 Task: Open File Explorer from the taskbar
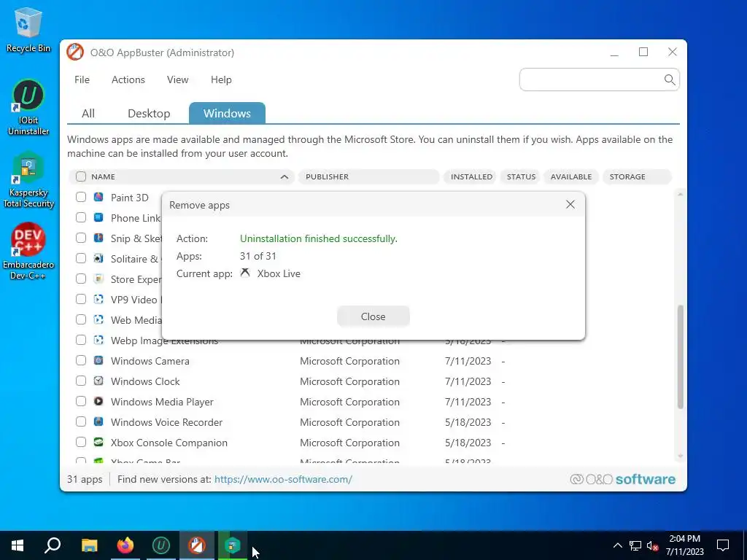(x=89, y=545)
